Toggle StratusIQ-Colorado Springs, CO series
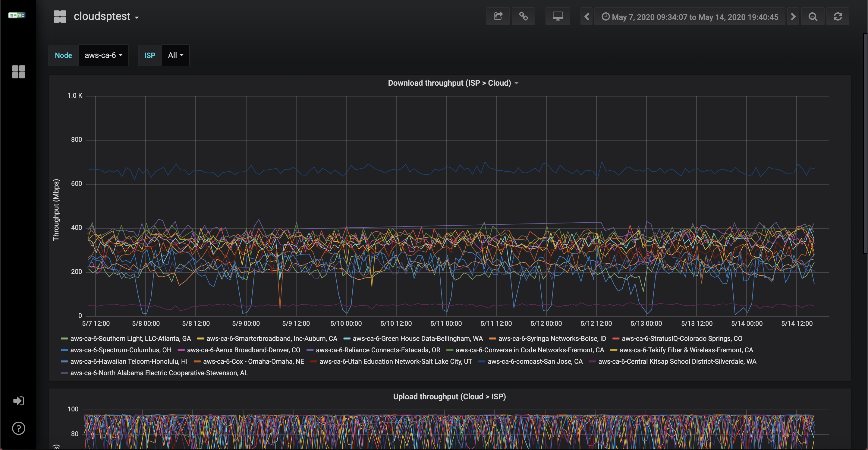868x450 pixels. pos(682,338)
